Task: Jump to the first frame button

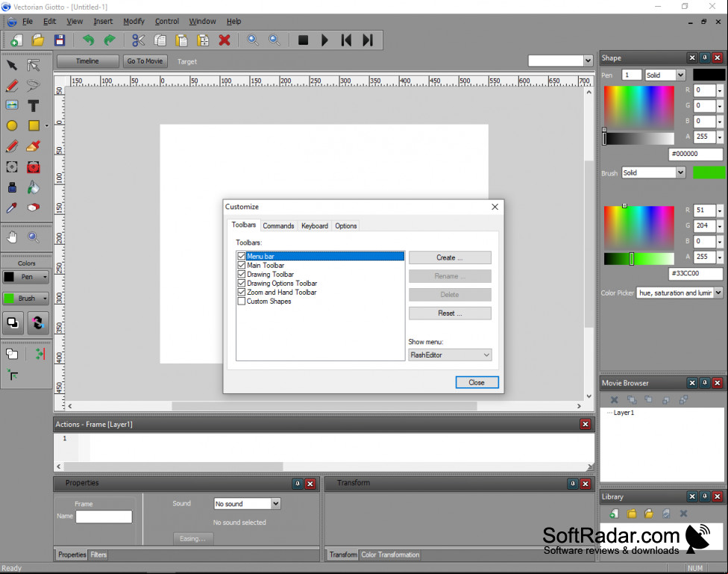Action: [346, 40]
